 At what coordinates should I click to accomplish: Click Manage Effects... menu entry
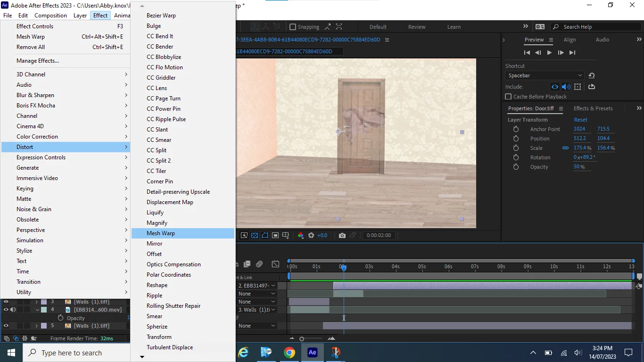66,61
